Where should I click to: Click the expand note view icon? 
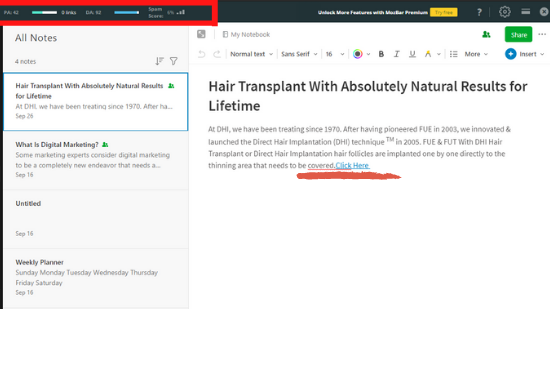201,34
